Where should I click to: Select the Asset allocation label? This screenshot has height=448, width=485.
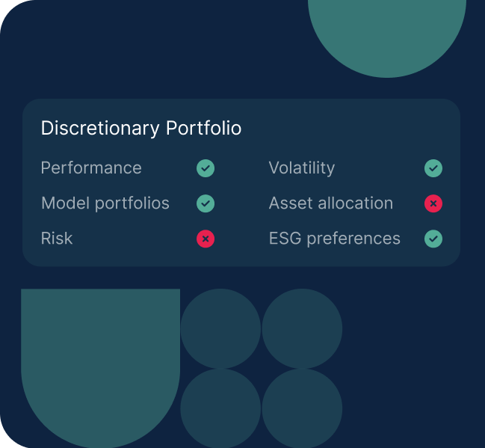(331, 203)
